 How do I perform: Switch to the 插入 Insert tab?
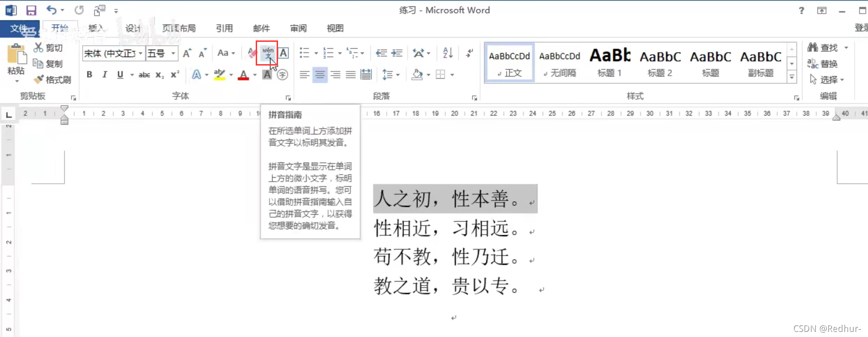96,28
